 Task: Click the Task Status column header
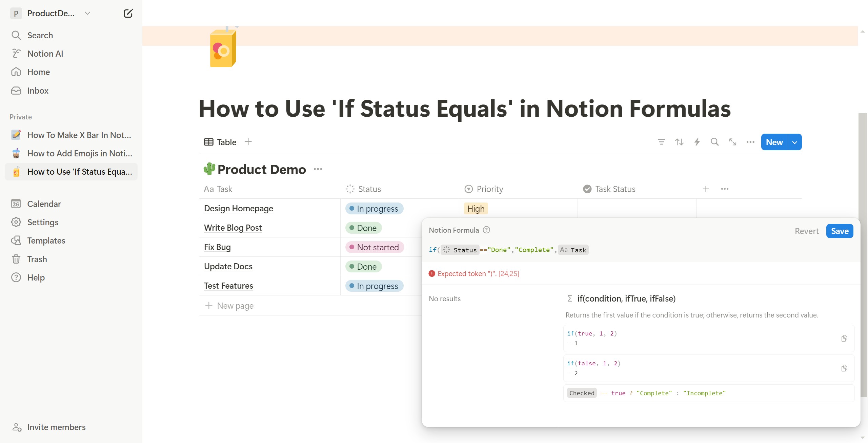[x=637, y=189]
